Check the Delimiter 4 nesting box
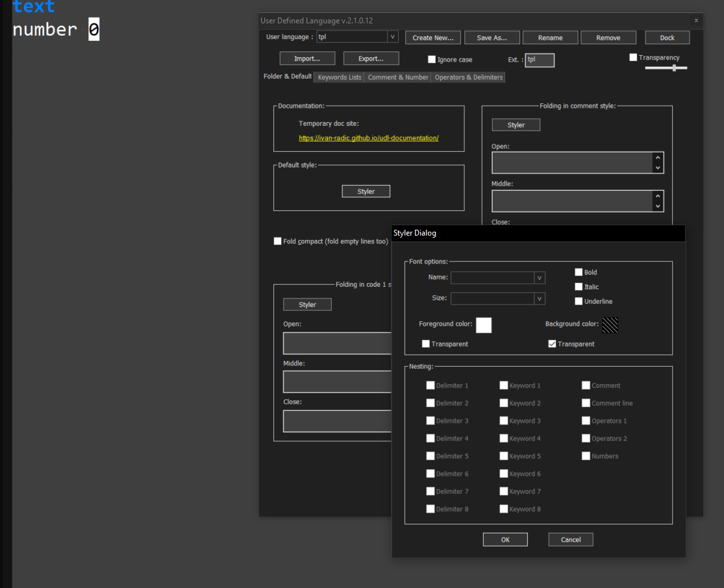Image resolution: width=724 pixels, height=588 pixels. coord(431,439)
